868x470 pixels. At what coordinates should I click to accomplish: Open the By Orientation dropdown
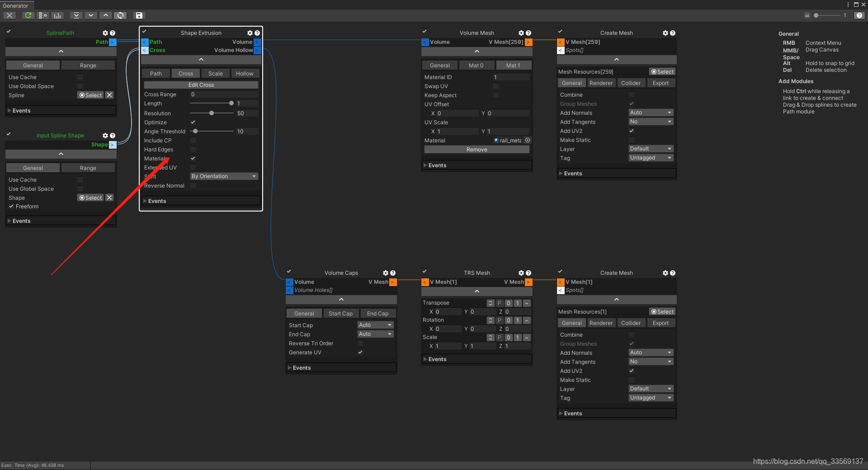click(224, 176)
